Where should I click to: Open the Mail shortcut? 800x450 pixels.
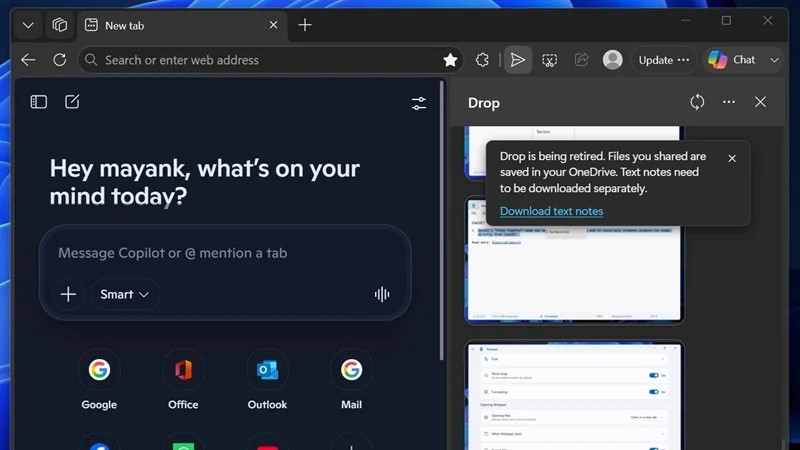[x=352, y=380]
